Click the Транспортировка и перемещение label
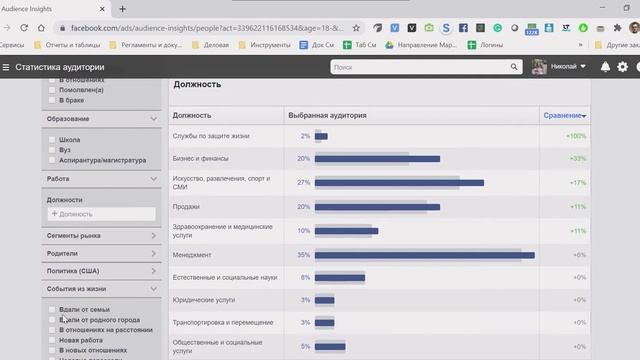 [x=223, y=322]
